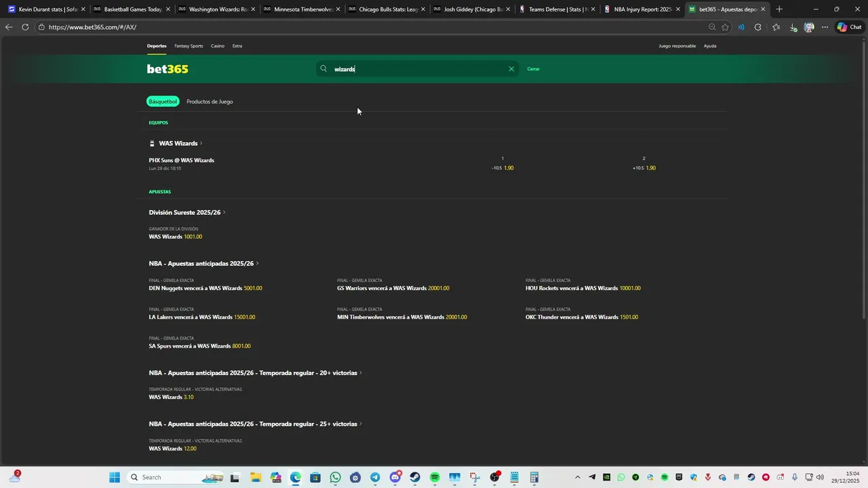Open Microsoft Store from the taskbar

pos(315,477)
